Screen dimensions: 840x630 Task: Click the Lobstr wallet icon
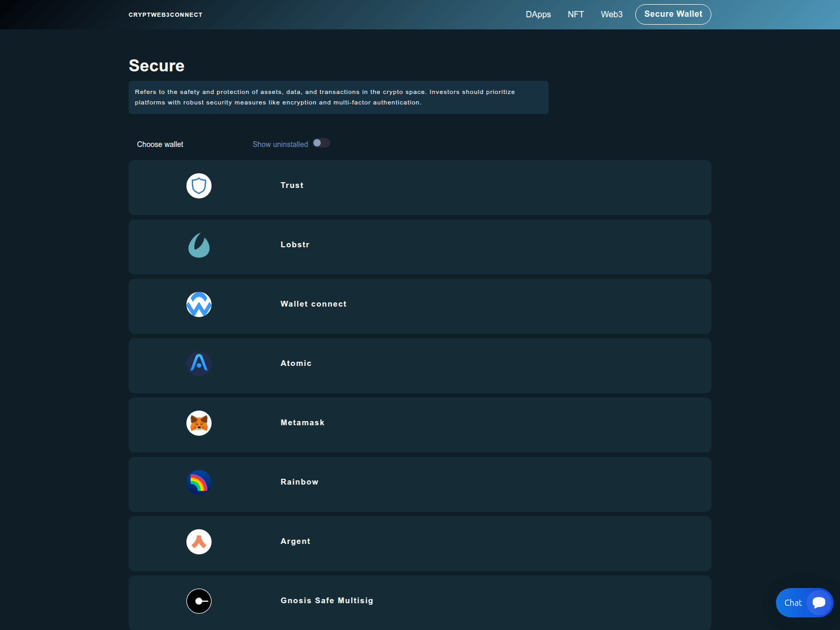(x=199, y=245)
